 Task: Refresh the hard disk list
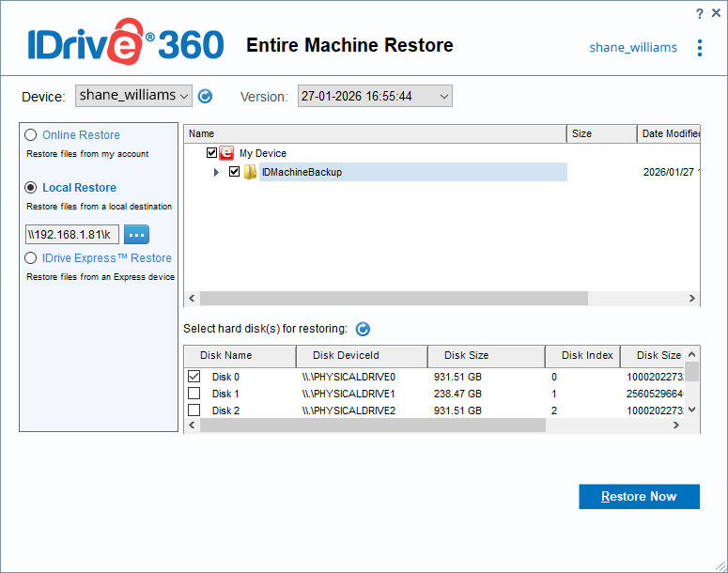click(363, 329)
